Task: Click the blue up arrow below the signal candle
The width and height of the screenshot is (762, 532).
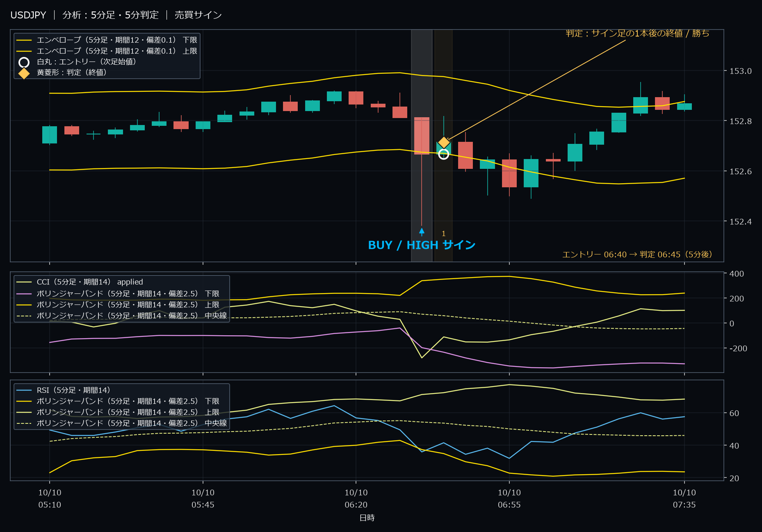Action: pyautogui.click(x=422, y=232)
